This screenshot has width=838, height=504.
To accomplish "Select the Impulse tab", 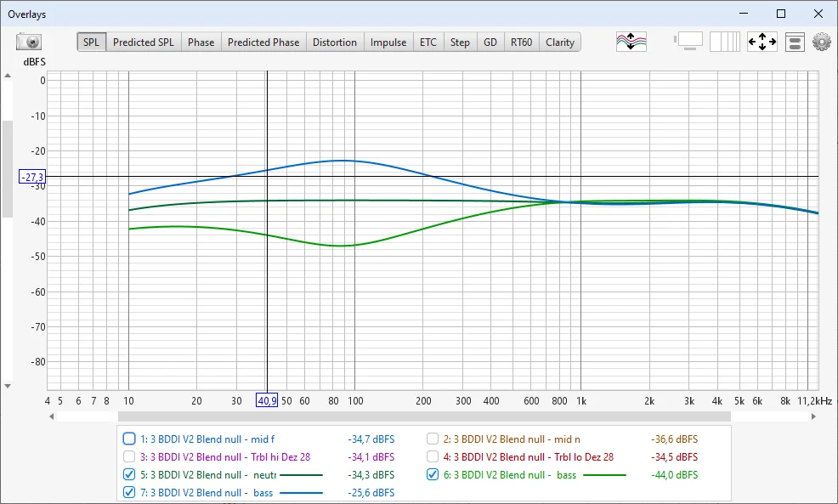I will [x=388, y=42].
